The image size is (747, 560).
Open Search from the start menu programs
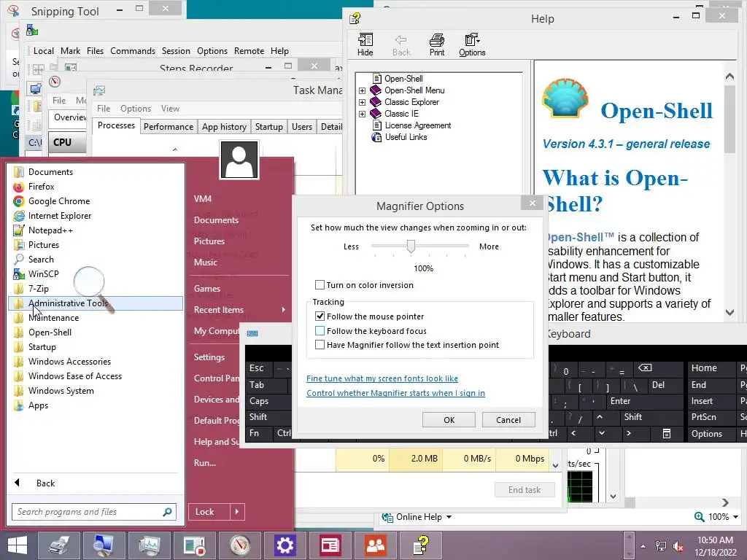pyautogui.click(x=41, y=260)
